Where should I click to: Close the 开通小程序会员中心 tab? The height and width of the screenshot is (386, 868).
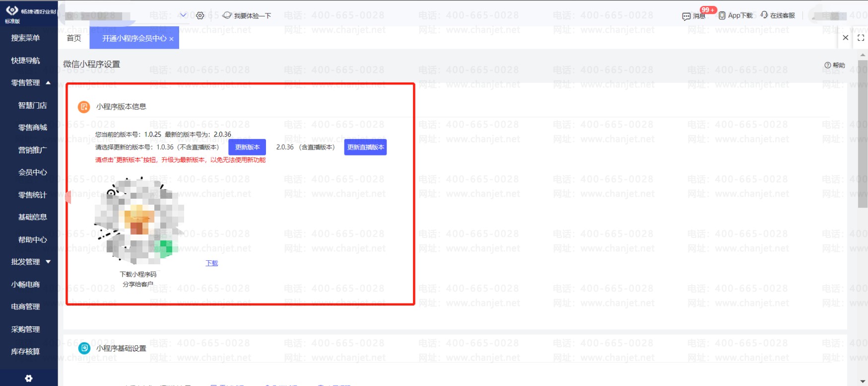pos(172,39)
